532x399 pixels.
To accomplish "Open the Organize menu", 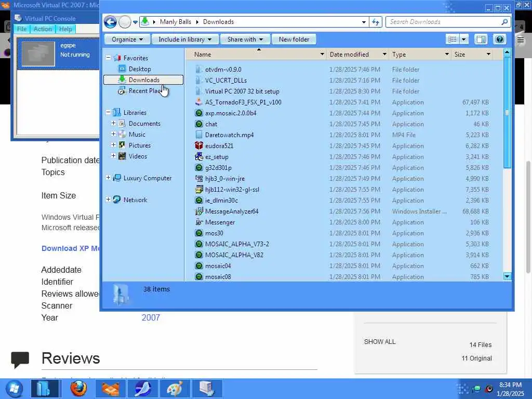I will tap(127, 39).
